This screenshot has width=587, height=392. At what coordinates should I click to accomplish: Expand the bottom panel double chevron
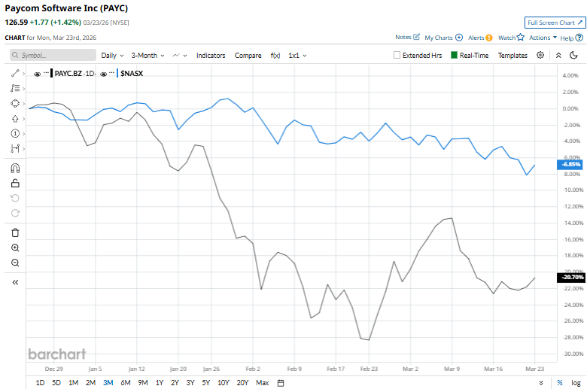pyautogui.click(x=541, y=383)
